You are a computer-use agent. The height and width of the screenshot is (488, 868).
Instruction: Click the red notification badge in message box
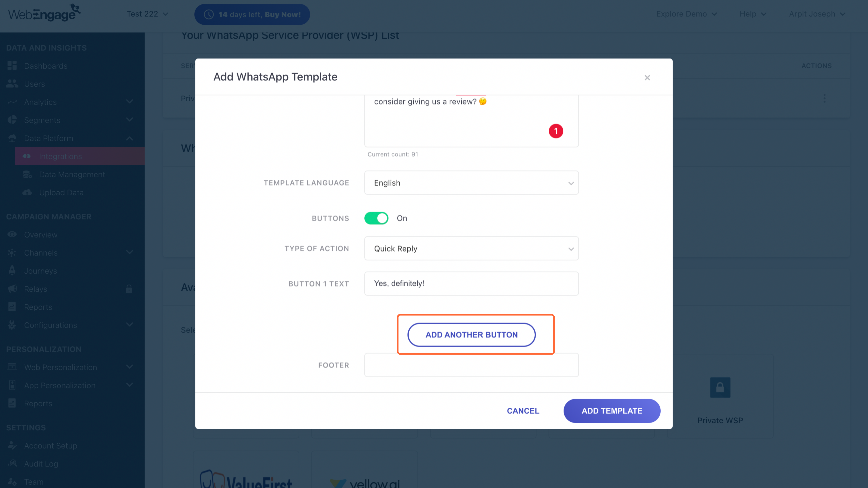click(x=556, y=131)
